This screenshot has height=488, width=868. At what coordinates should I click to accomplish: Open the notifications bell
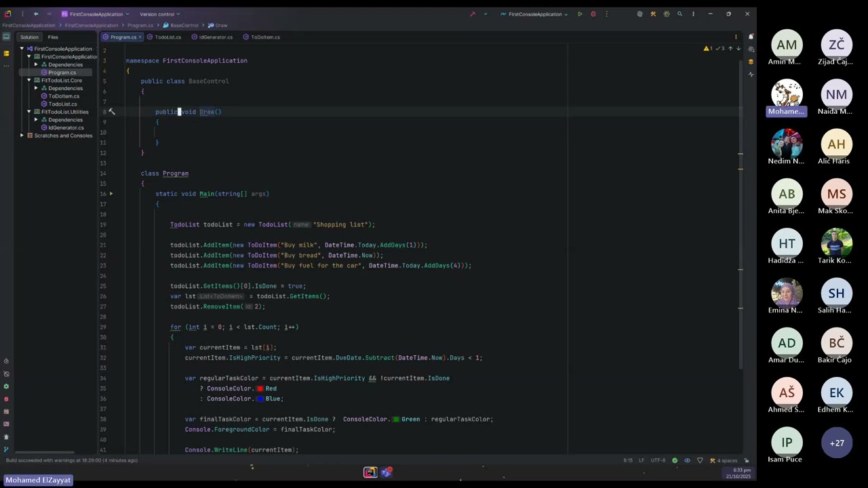pyautogui.click(x=751, y=37)
